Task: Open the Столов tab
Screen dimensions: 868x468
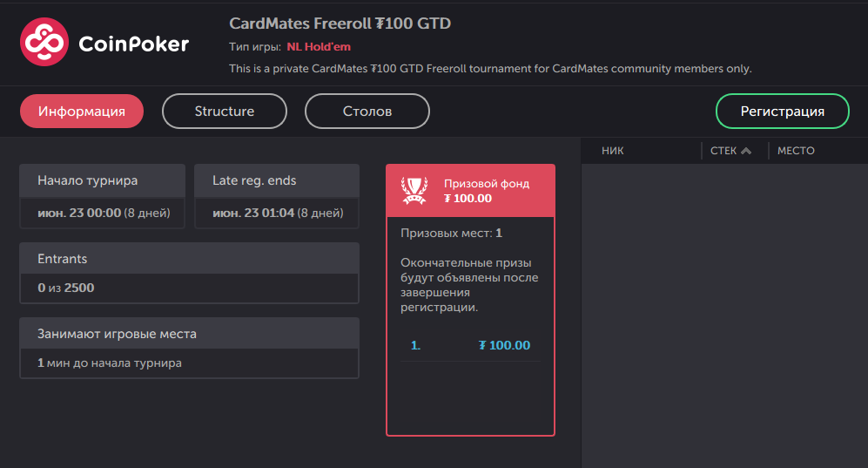Action: point(367,112)
